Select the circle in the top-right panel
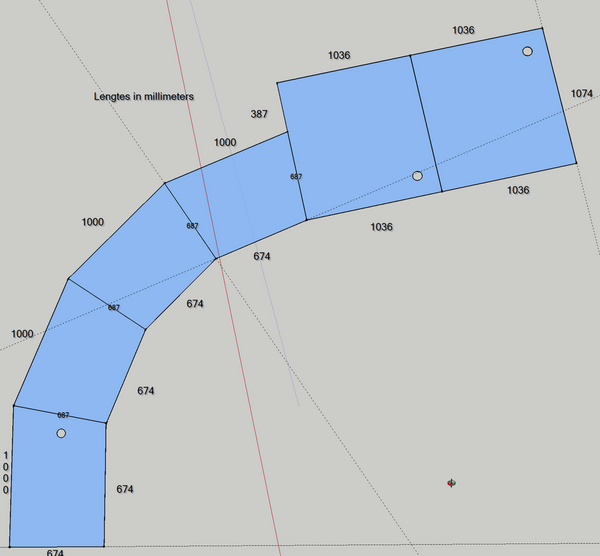 click(x=527, y=51)
